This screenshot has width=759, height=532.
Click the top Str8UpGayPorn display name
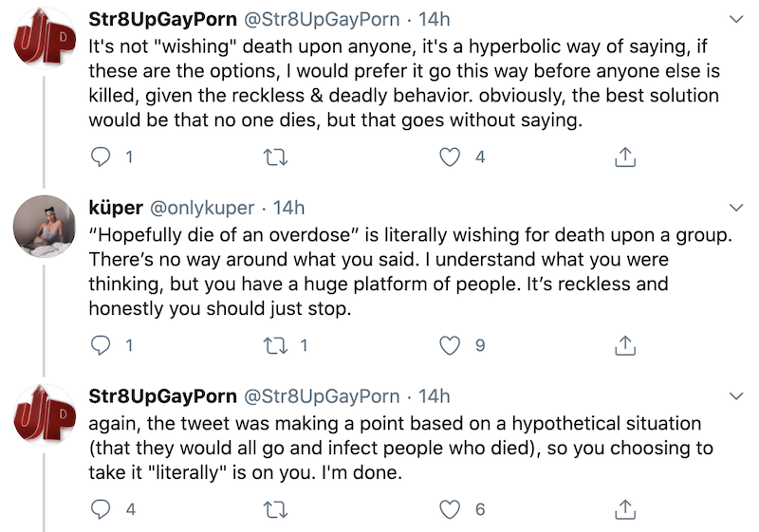[x=162, y=20]
